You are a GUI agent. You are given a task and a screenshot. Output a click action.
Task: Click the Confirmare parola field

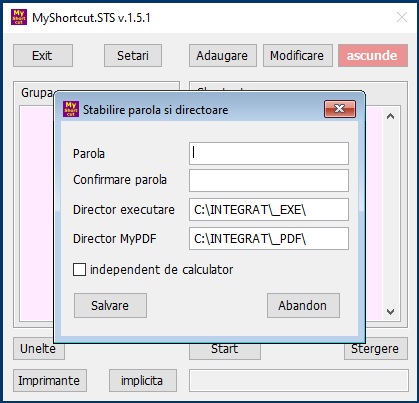click(x=269, y=180)
